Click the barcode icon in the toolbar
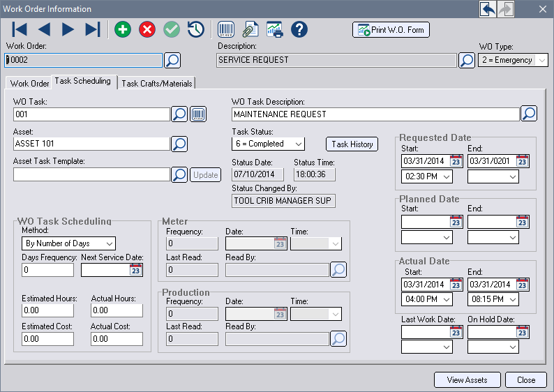The width and height of the screenshot is (554, 392). point(226,29)
